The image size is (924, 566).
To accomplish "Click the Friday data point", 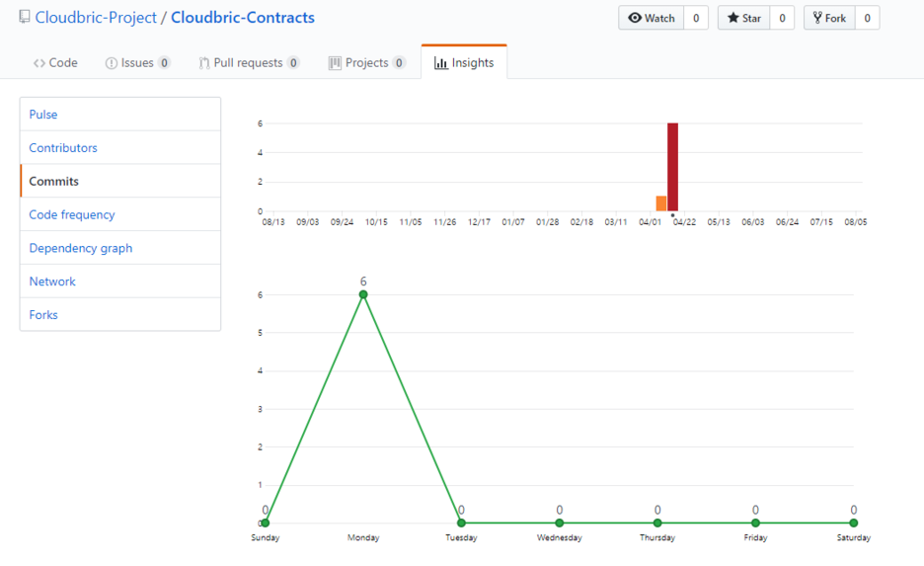I will click(x=755, y=523).
